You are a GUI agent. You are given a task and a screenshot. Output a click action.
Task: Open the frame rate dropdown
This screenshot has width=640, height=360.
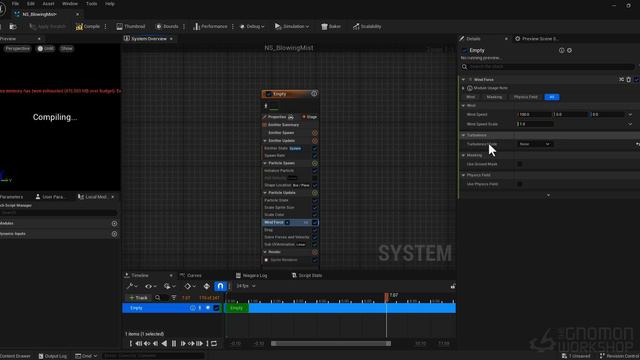(x=246, y=286)
